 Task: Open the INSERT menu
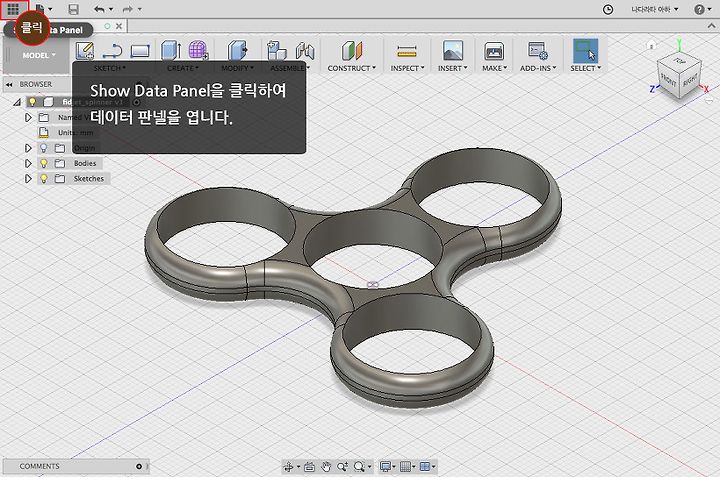[x=453, y=68]
